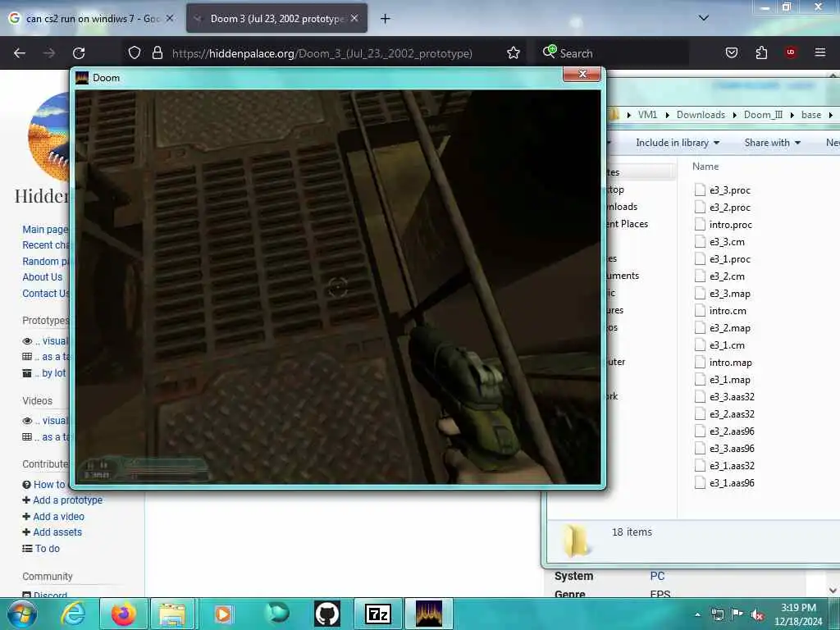
Task: Click the PC system link
Action: click(x=657, y=576)
